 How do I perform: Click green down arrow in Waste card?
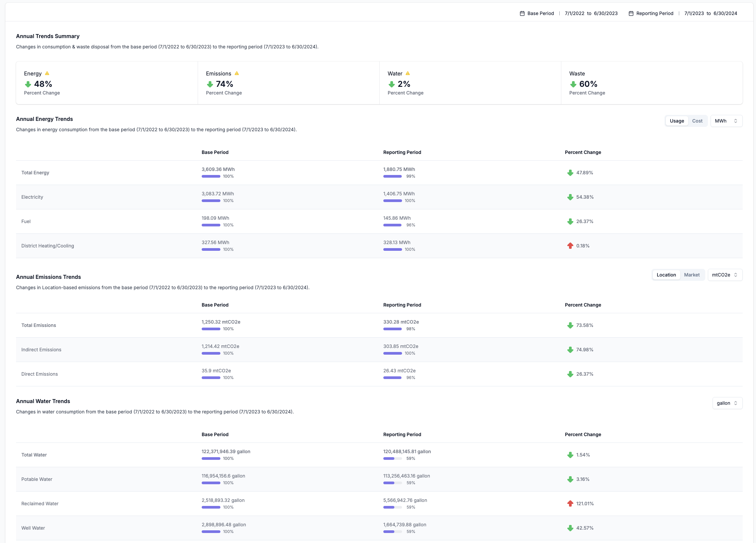(573, 84)
